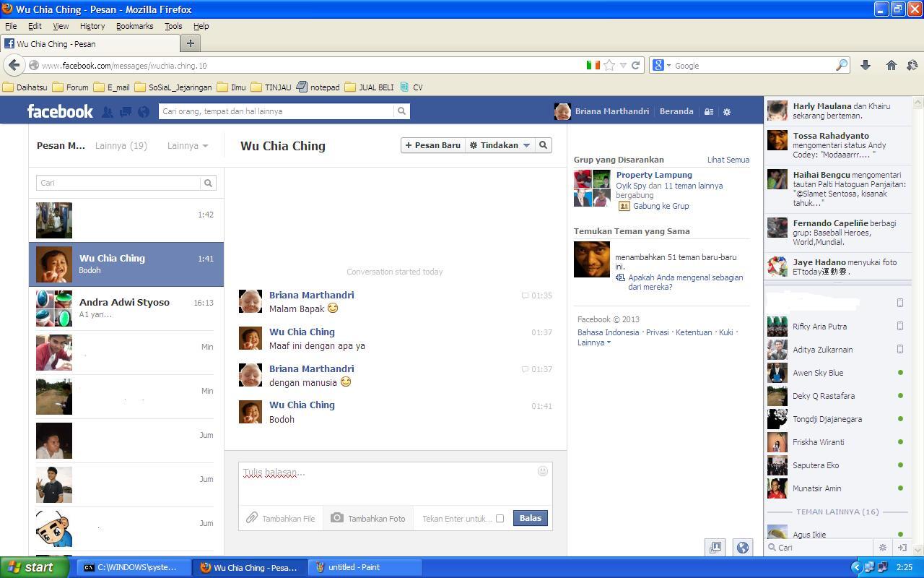Click the window icon beside bottom globe
This screenshot has width=924, height=578.
click(715, 547)
